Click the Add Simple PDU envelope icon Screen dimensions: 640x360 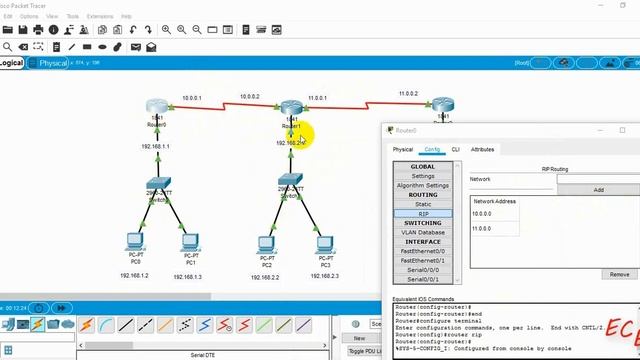pyautogui.click(x=136, y=47)
